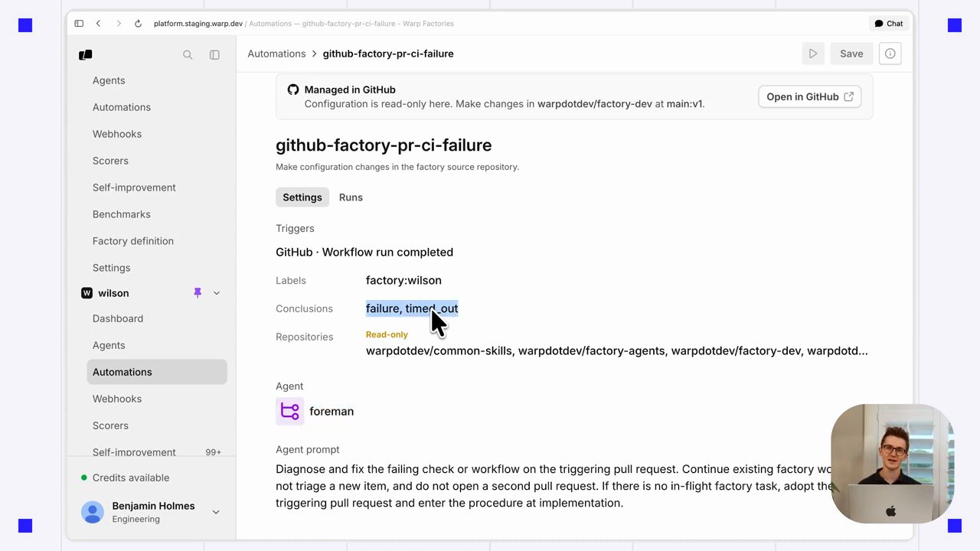Click the W badge icon for wilson
The height and width of the screenshot is (551, 980).
coord(87,293)
